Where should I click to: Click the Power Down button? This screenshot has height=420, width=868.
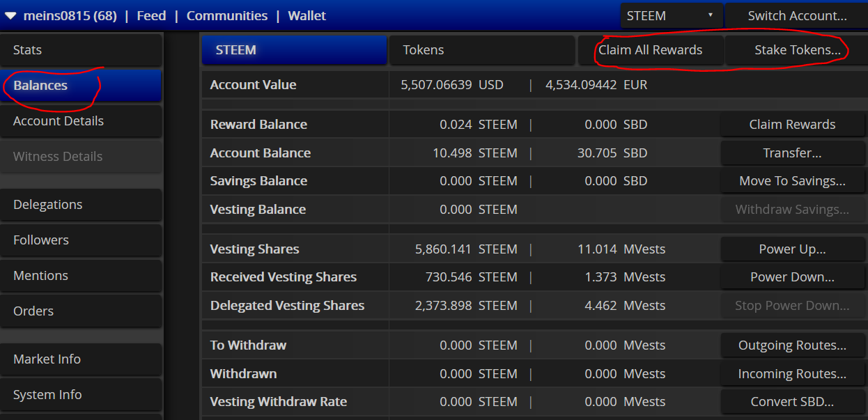coord(792,277)
